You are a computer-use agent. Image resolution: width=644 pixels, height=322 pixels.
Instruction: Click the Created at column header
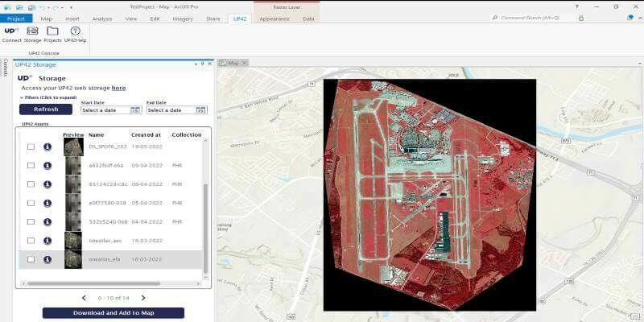click(146, 134)
